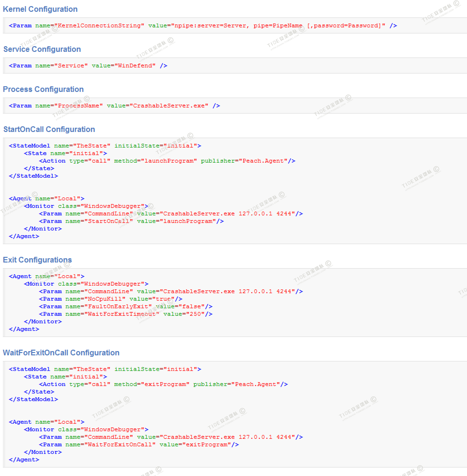This screenshot has height=476, width=467.
Task: Click the StartOnCall param name text
Action: (x=109, y=221)
